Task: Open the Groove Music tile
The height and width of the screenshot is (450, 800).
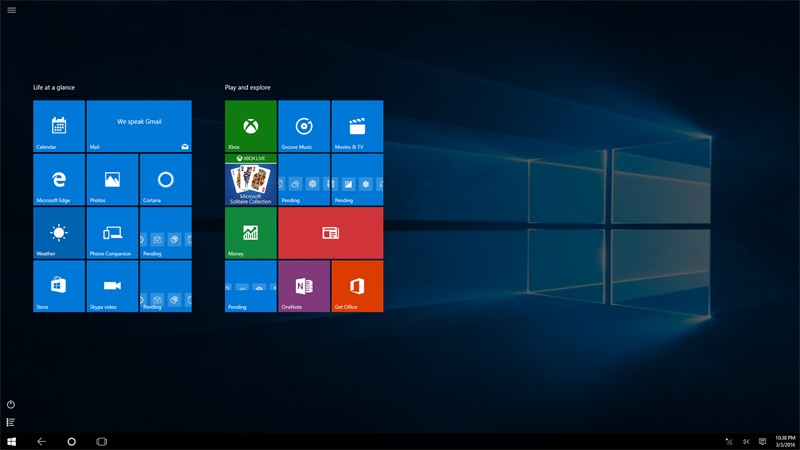Action: [304, 126]
